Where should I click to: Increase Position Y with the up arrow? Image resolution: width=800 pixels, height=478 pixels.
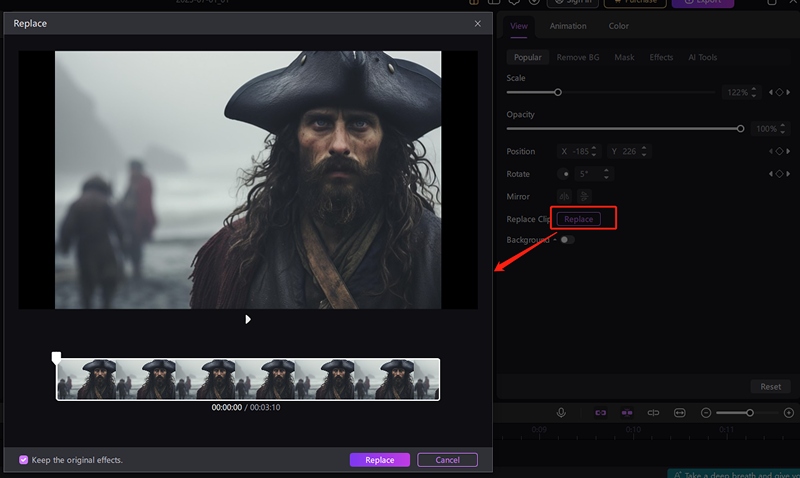(644, 148)
